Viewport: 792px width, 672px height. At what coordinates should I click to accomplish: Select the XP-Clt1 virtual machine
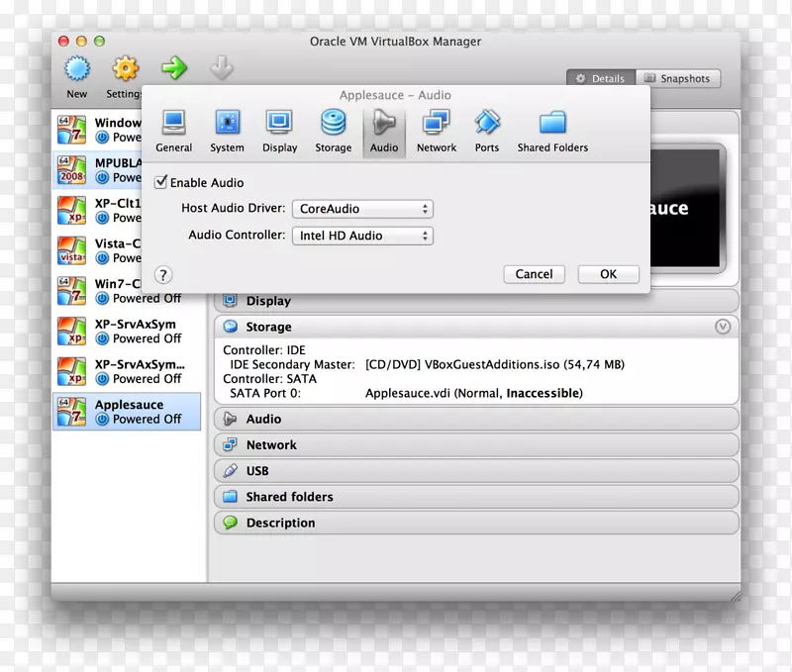[x=97, y=210]
